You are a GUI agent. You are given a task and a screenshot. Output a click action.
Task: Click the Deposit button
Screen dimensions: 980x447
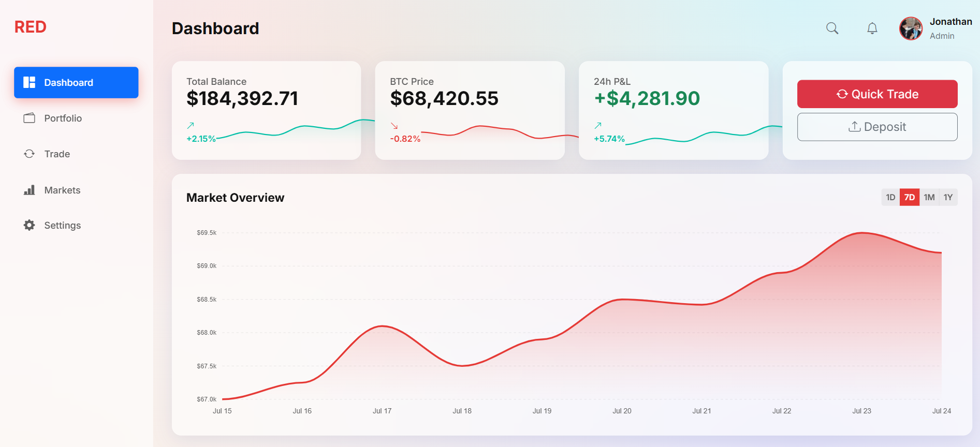(x=877, y=127)
